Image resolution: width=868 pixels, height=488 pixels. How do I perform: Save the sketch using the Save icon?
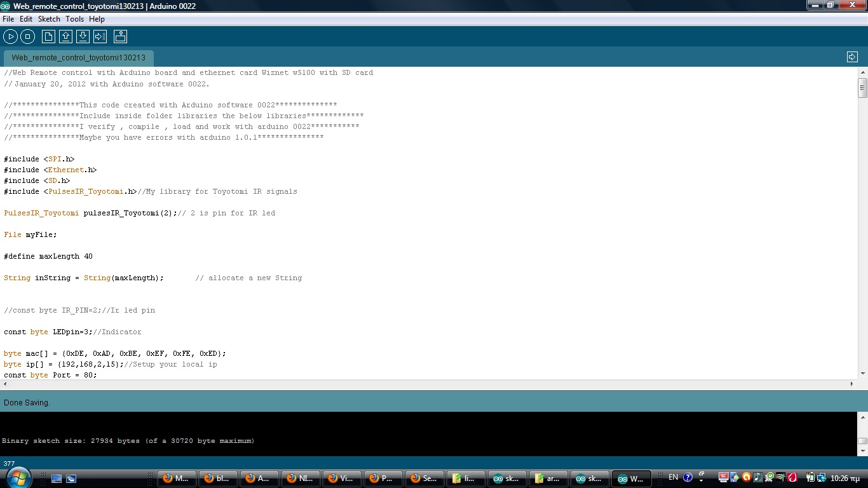click(x=83, y=36)
